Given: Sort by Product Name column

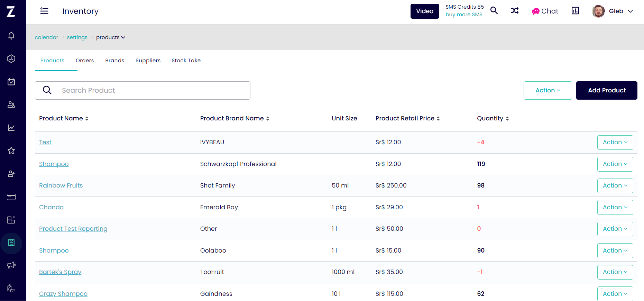Looking at the screenshot, I should 64,118.
